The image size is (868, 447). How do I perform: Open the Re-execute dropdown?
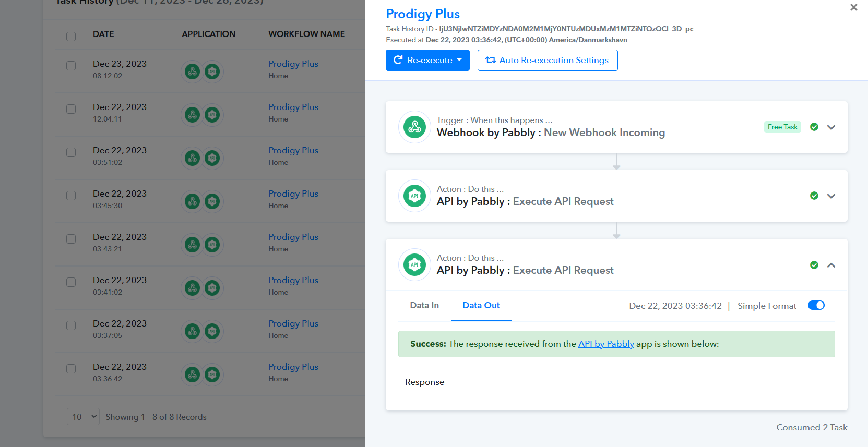427,60
